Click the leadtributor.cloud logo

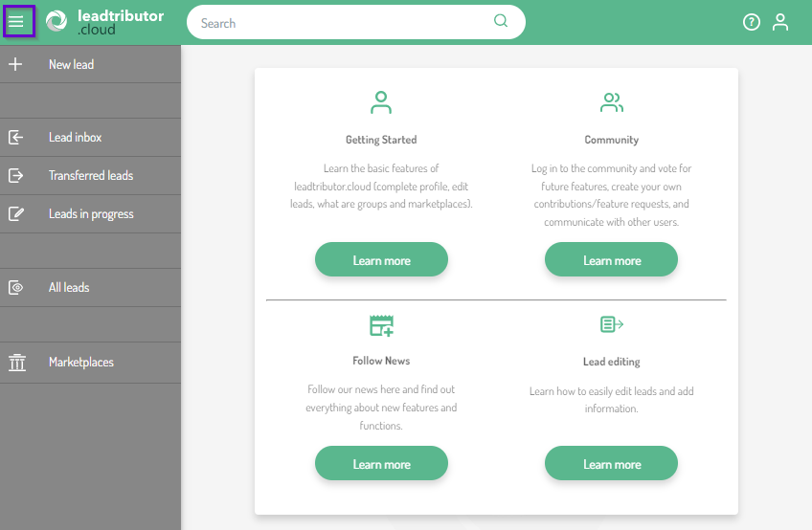105,22
